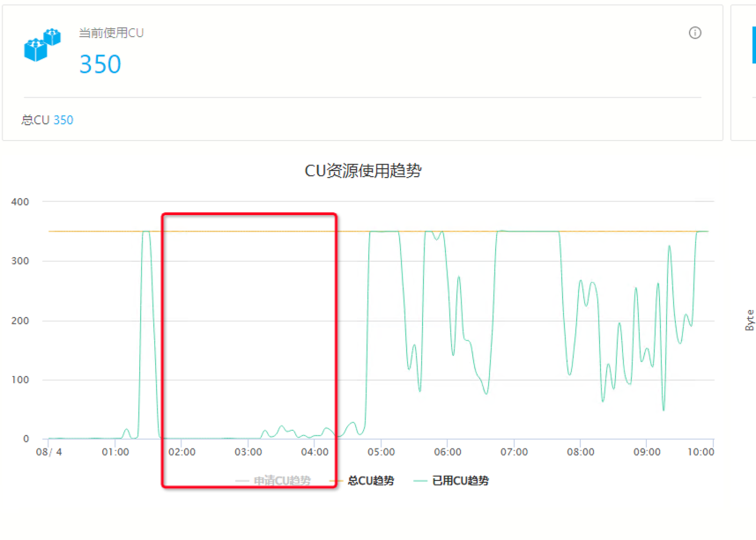
Task: Click the info icon in the CU card
Action: click(695, 33)
